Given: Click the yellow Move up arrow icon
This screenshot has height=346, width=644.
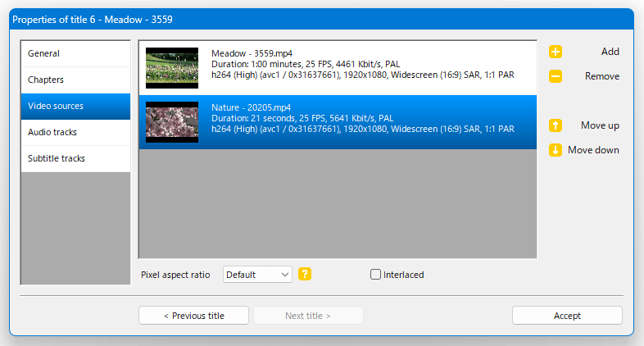Looking at the screenshot, I should click(556, 125).
